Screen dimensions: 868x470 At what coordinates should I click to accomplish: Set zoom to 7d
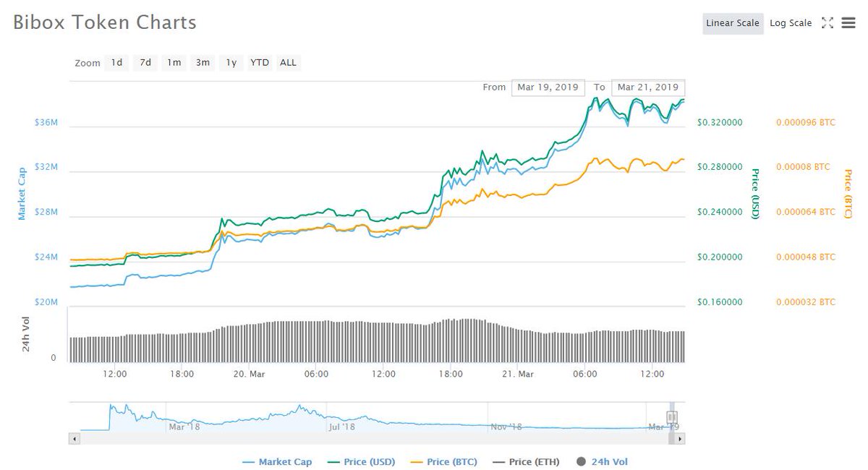pyautogui.click(x=145, y=63)
